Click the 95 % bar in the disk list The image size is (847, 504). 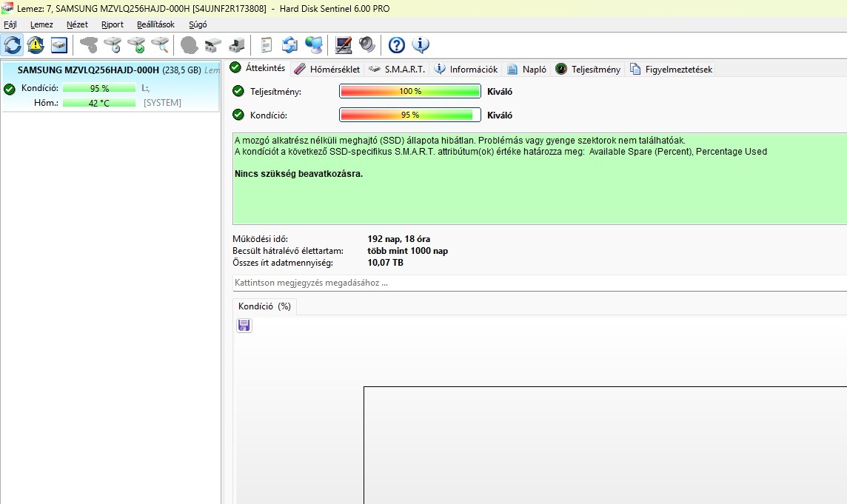pos(99,88)
